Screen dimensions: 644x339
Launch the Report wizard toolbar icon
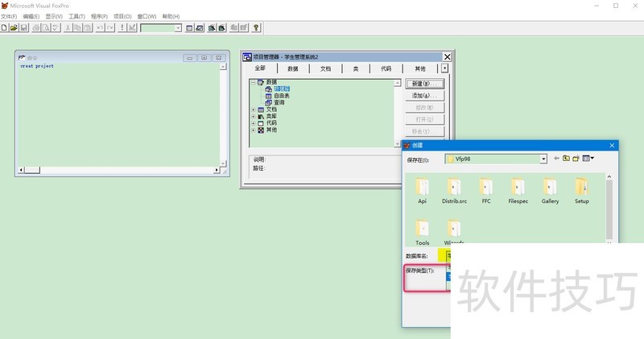221,27
